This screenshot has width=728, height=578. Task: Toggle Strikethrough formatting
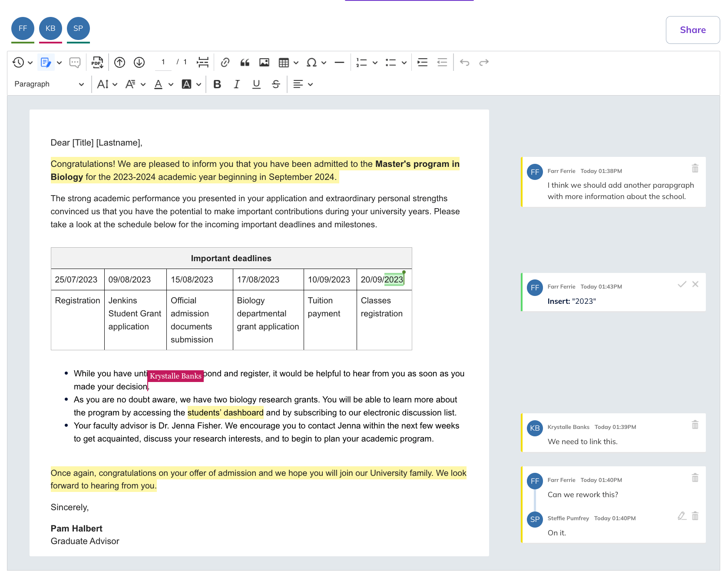coord(276,84)
